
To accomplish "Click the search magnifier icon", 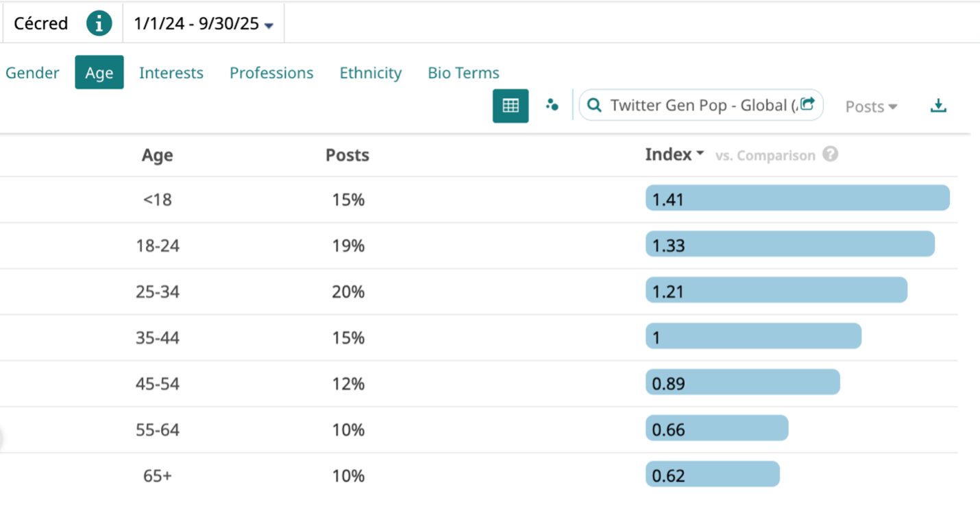I will (x=595, y=106).
